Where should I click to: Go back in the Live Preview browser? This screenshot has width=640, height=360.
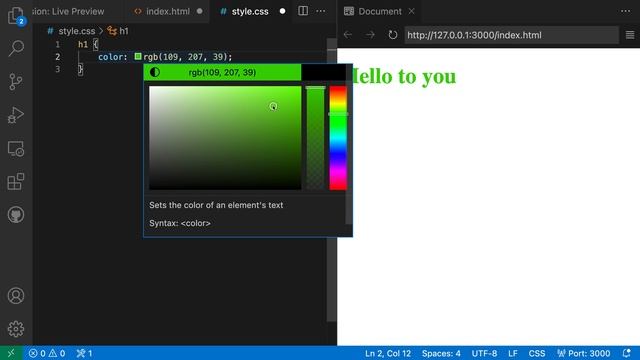pyautogui.click(x=348, y=35)
